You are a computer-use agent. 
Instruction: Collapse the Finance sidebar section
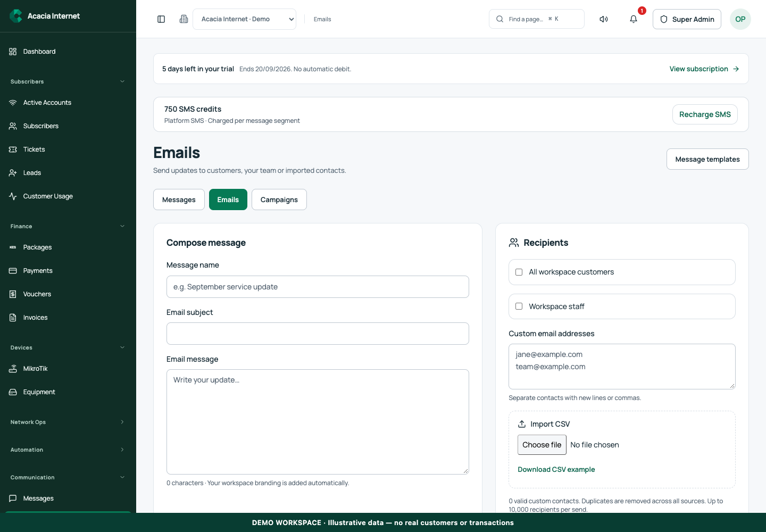[68, 226]
